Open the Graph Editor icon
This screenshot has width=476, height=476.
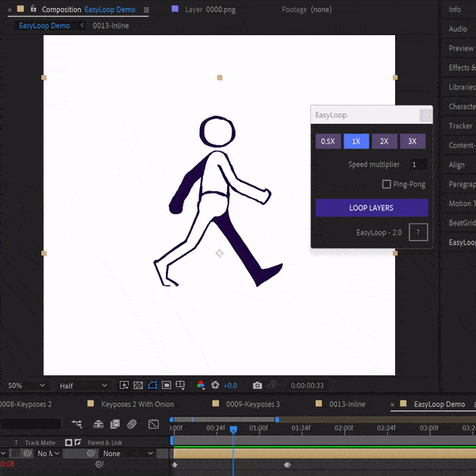pos(154,424)
